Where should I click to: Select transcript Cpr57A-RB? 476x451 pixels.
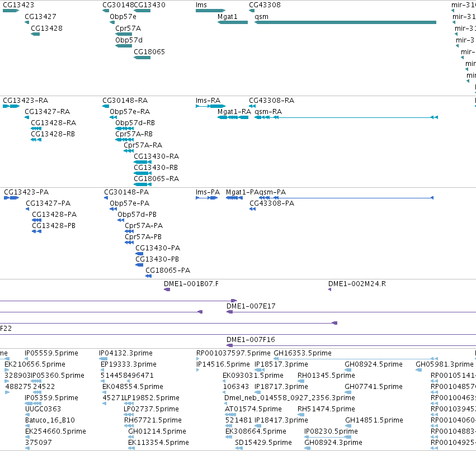pyautogui.click(x=134, y=134)
